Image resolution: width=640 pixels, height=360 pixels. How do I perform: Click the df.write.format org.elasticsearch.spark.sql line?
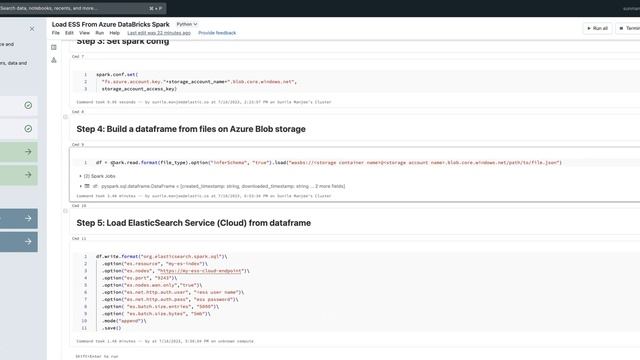[161, 256]
